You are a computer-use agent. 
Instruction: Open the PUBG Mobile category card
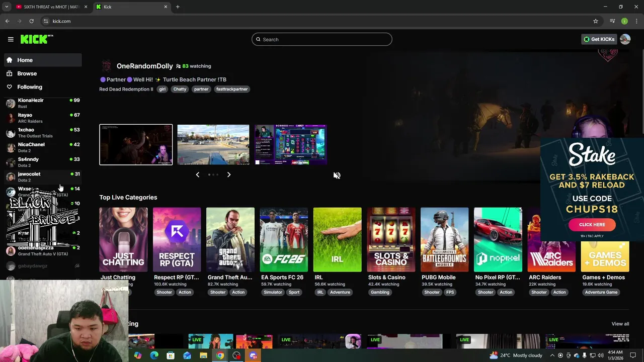point(444,240)
